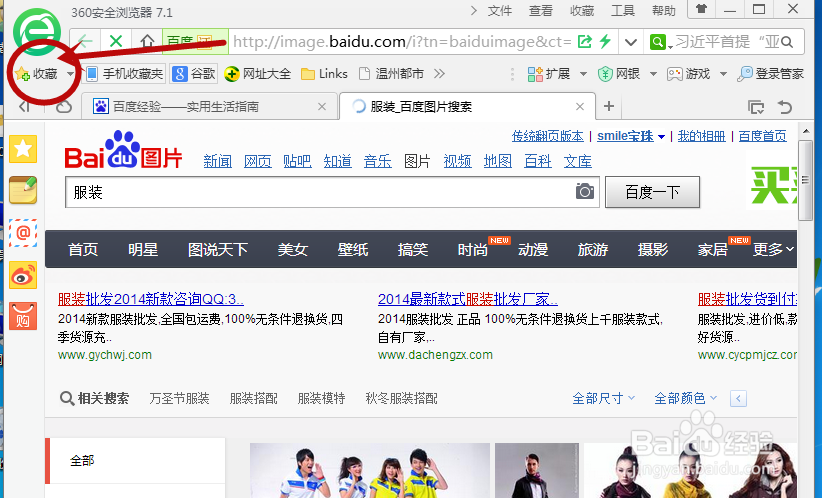Click the green lightning speed-mode icon
Screen dimensions: 822x498
click(x=605, y=41)
